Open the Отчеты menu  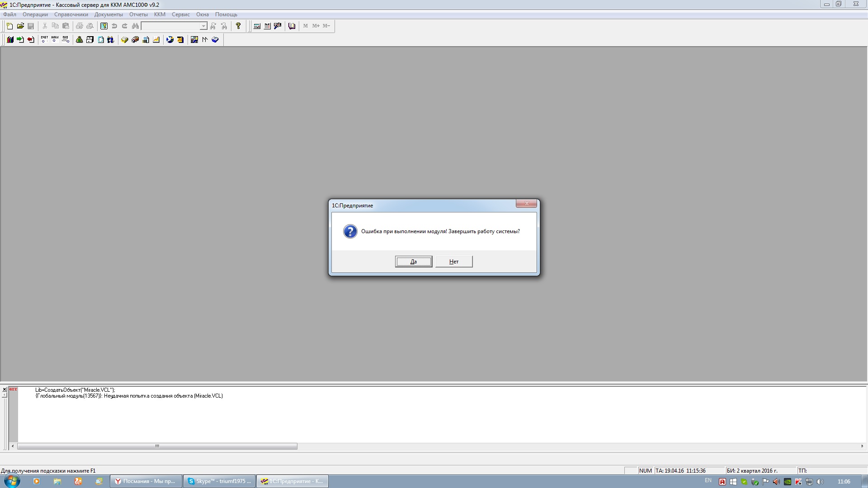[x=138, y=14]
